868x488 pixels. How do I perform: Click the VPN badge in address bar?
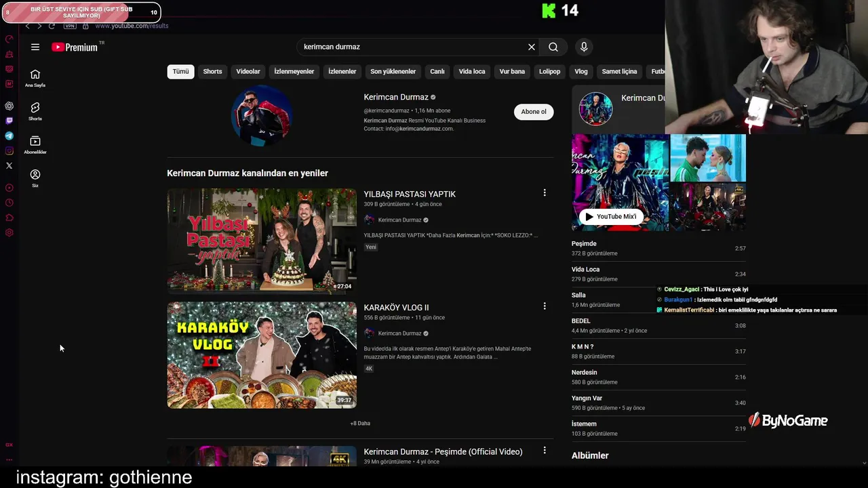click(70, 26)
